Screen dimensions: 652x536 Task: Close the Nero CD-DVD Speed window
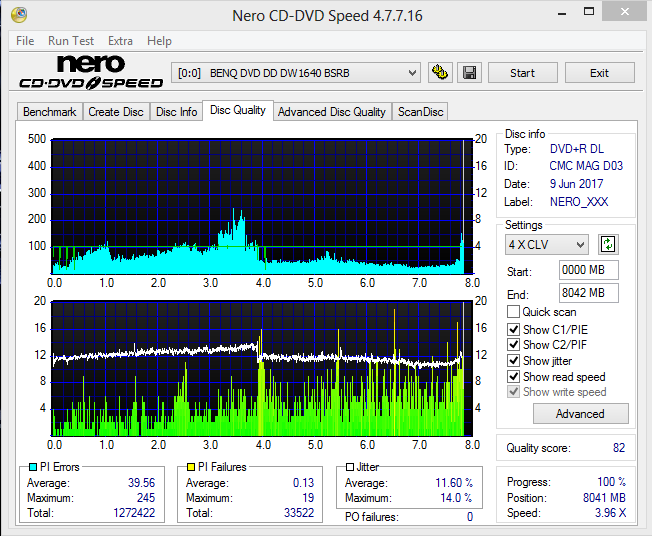(x=625, y=12)
